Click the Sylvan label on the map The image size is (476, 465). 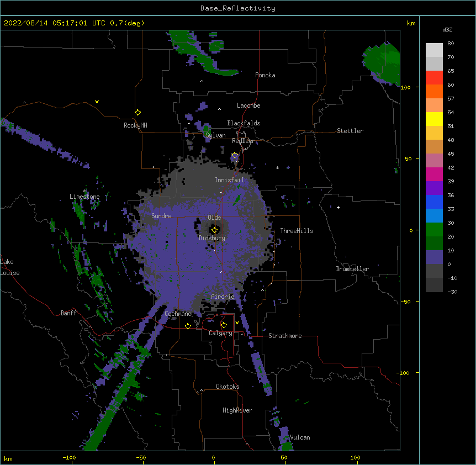[215, 135]
